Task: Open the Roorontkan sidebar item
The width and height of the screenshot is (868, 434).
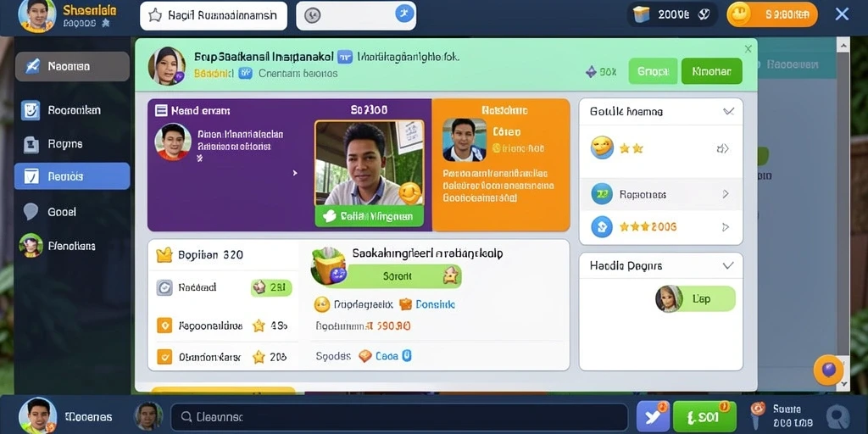Action: tap(72, 110)
